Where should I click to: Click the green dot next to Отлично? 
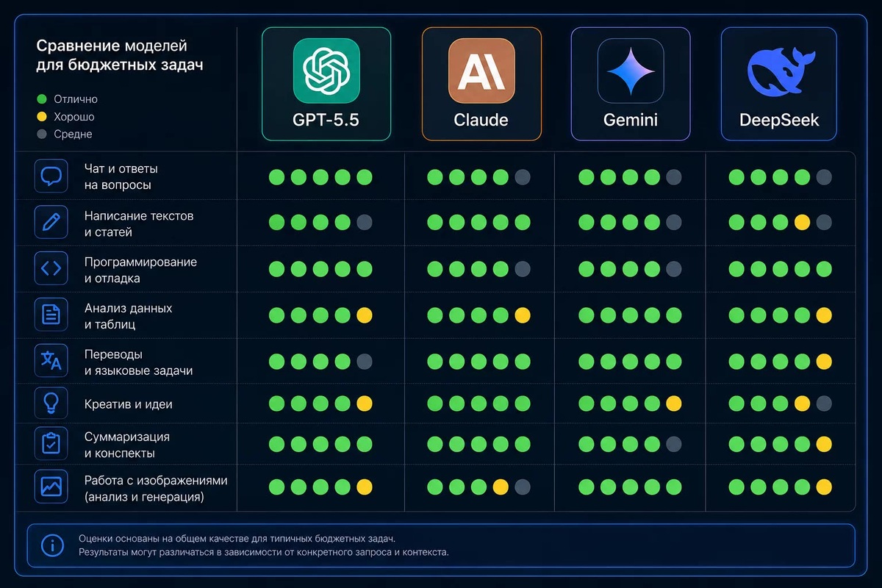click(42, 98)
